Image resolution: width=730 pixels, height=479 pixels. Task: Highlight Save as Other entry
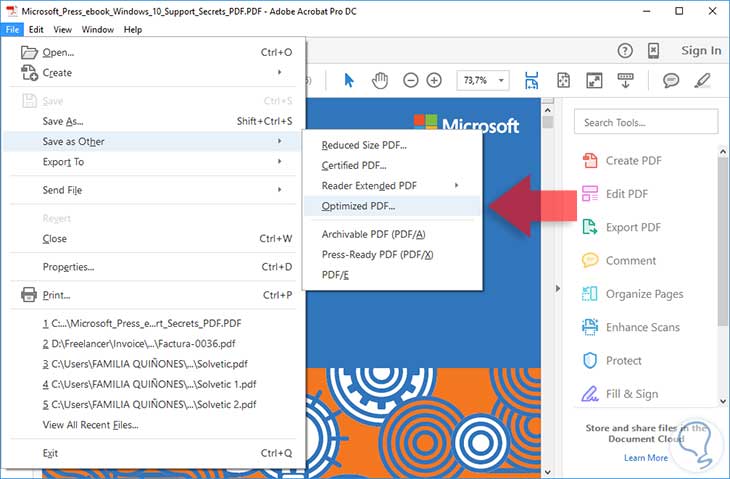152,142
